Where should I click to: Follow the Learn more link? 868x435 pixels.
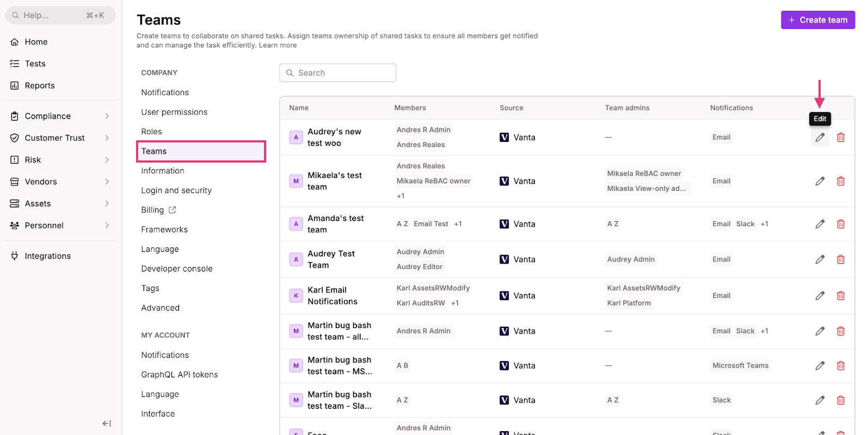tap(278, 45)
